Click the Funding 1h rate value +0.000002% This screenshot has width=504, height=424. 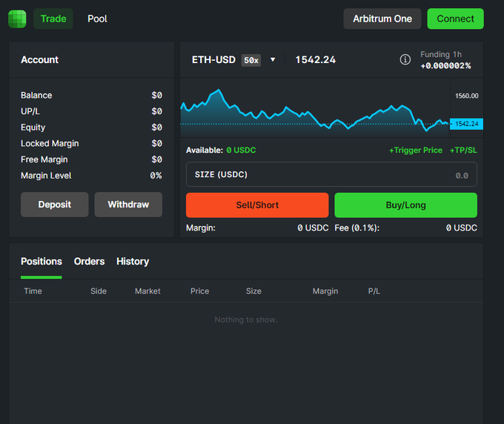tap(446, 66)
